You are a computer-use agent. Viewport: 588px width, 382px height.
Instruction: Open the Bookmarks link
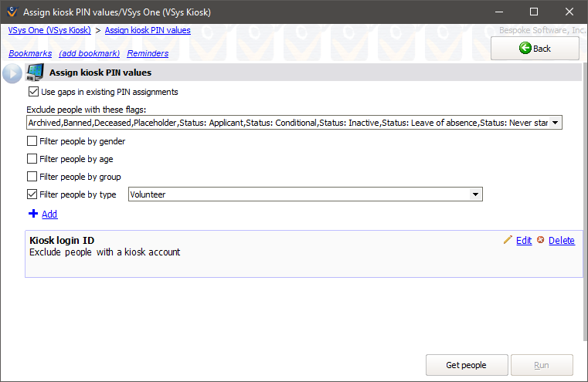[x=30, y=53]
